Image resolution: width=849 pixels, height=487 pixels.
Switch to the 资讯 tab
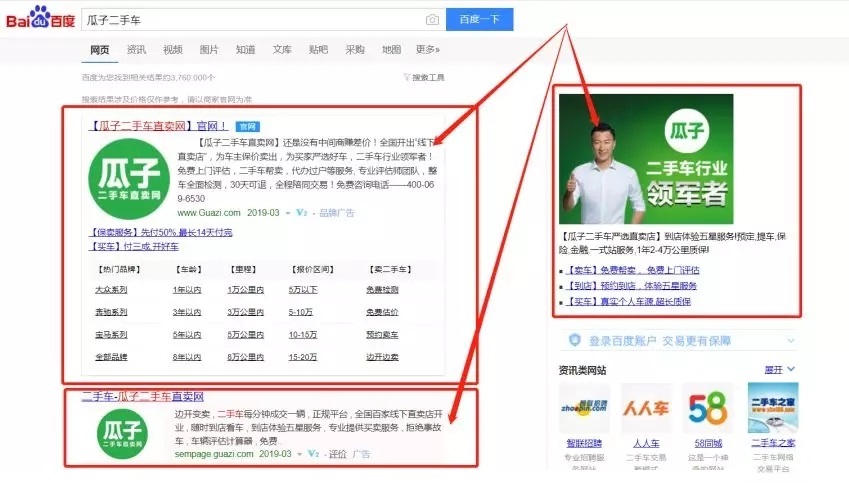136,50
